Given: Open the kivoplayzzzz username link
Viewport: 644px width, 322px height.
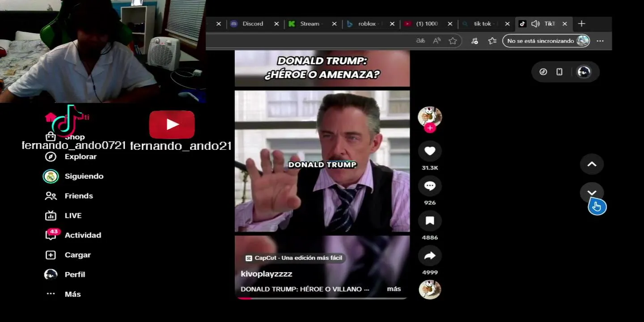Looking at the screenshot, I should [267, 274].
